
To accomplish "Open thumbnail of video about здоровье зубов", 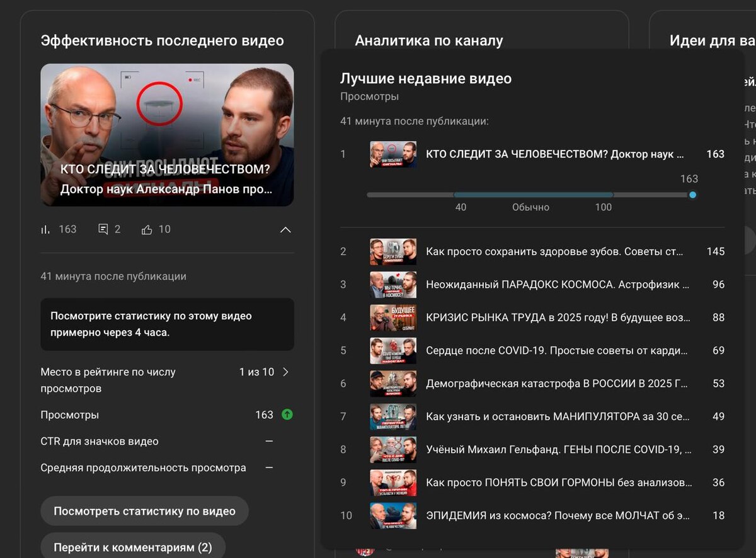I will [393, 251].
